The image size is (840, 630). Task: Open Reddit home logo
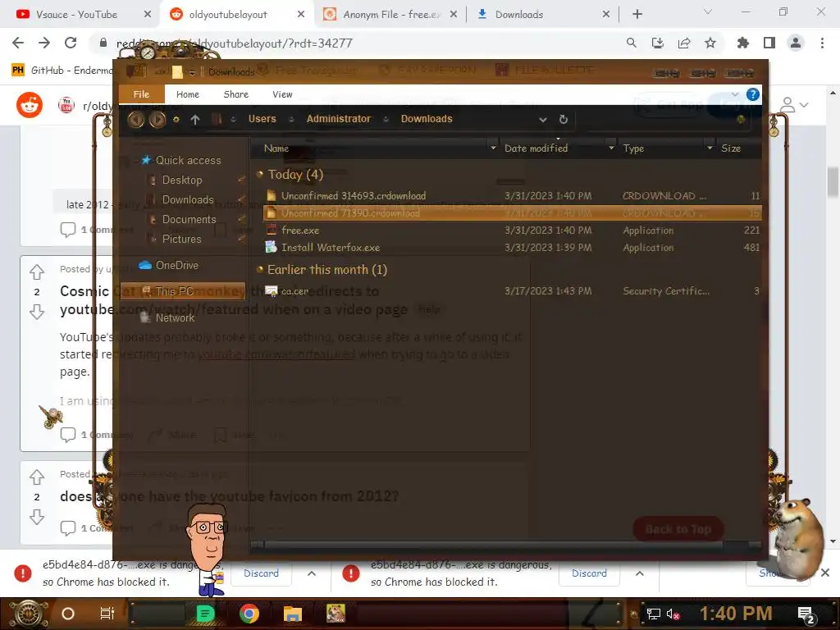(30, 104)
